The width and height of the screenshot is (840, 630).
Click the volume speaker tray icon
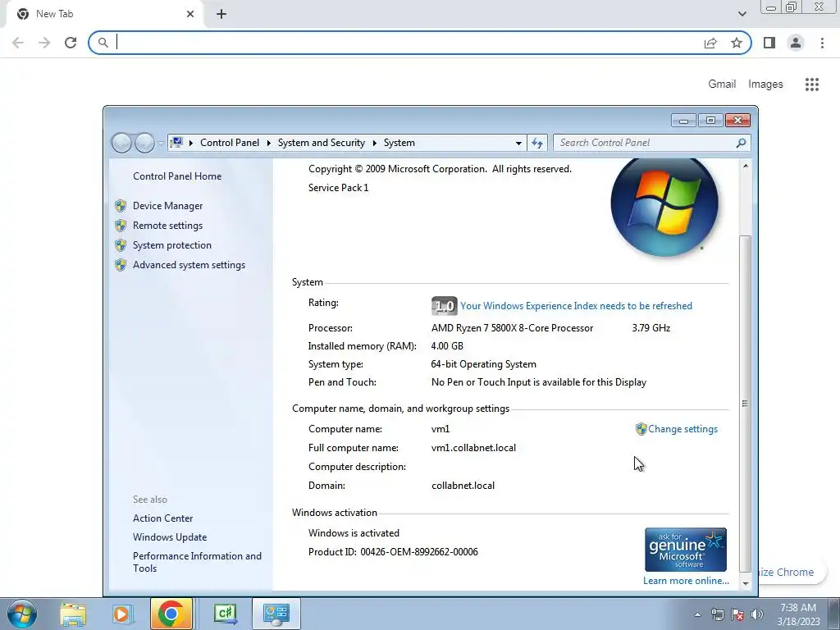[757, 614]
